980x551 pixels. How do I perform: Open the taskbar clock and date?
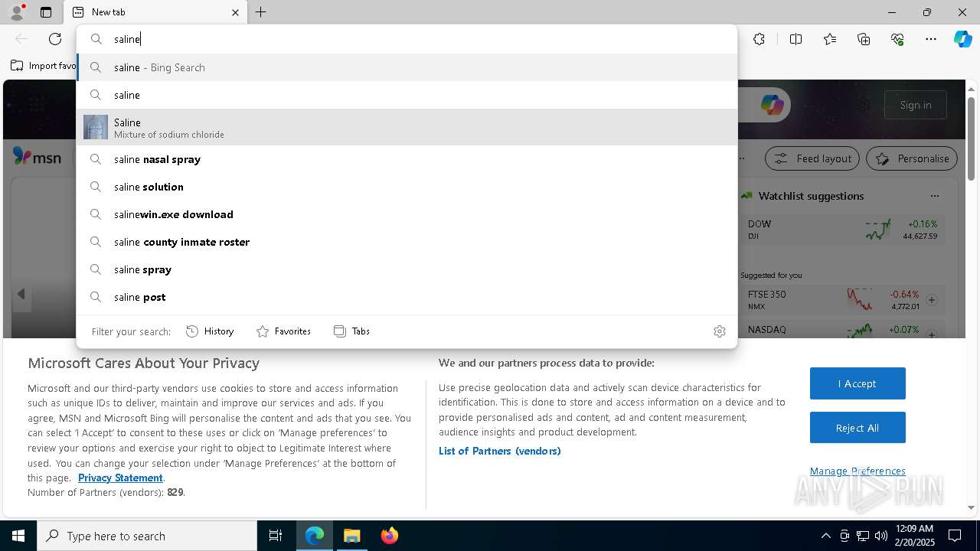point(914,536)
